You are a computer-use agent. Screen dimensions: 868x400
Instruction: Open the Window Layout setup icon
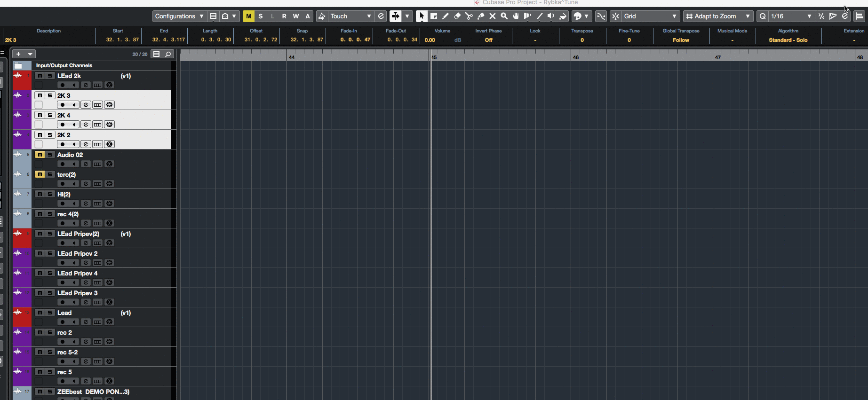coord(860,16)
